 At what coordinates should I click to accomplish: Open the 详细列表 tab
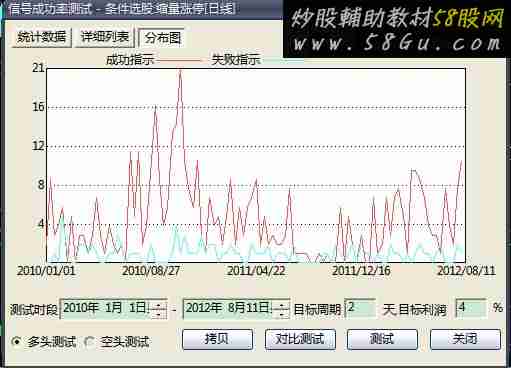[x=105, y=37]
